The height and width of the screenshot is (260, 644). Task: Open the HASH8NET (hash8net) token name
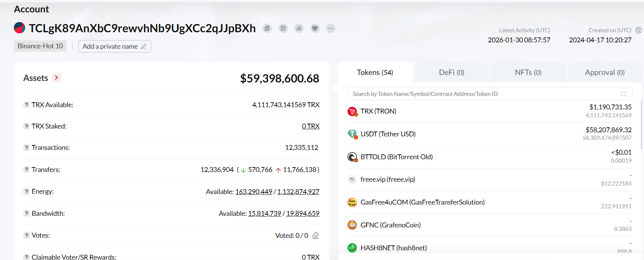pos(394,248)
